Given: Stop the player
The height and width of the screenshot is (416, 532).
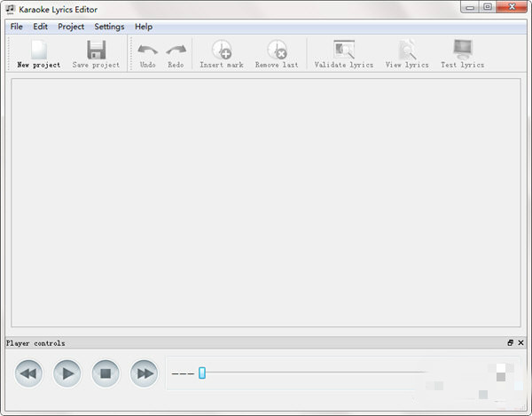Looking at the screenshot, I should pyautogui.click(x=106, y=373).
